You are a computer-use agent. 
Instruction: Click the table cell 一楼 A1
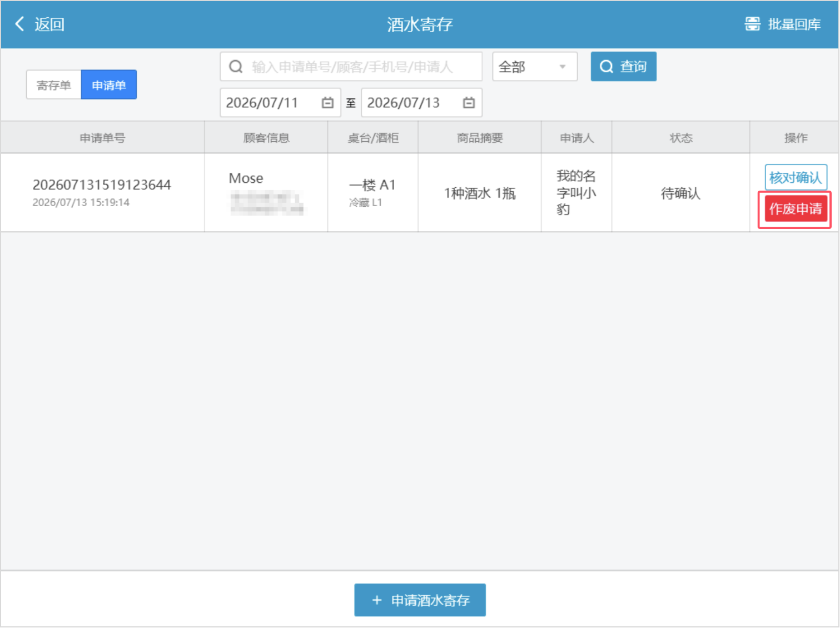(x=372, y=185)
